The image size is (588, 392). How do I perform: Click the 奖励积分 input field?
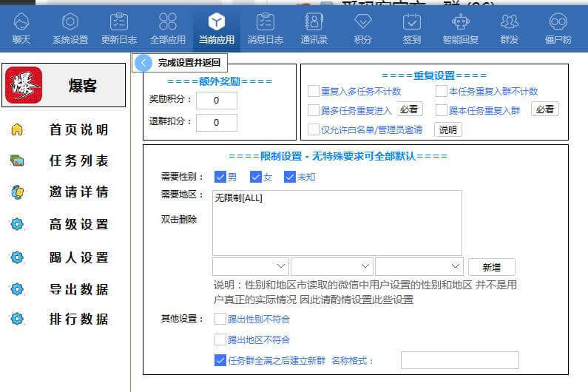217,101
